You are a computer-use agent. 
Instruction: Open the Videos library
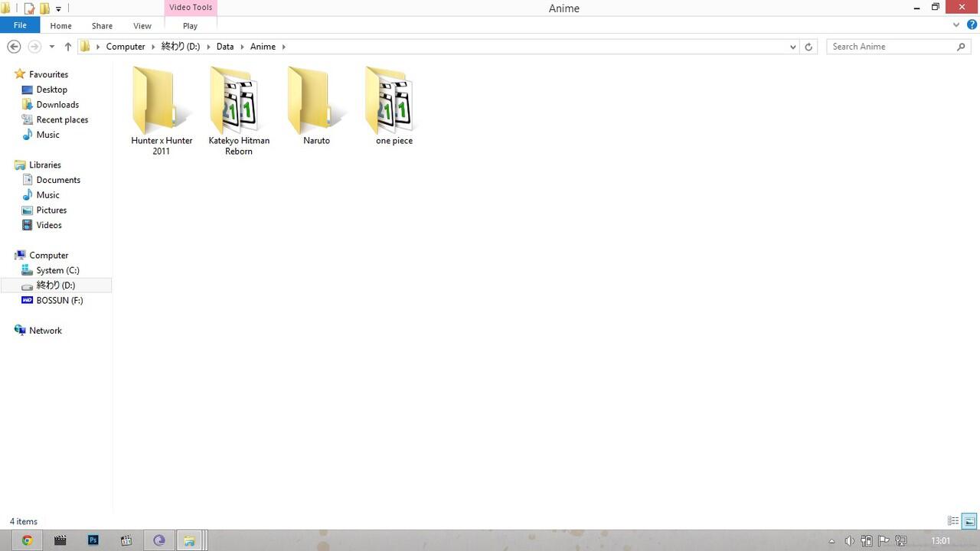pyautogui.click(x=49, y=225)
